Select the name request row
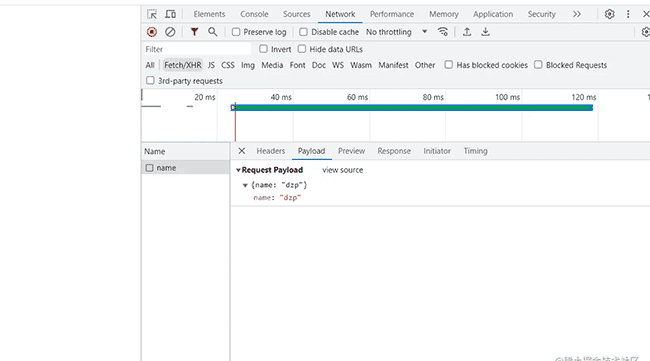Screen dimensions: 650x361 coord(185,168)
